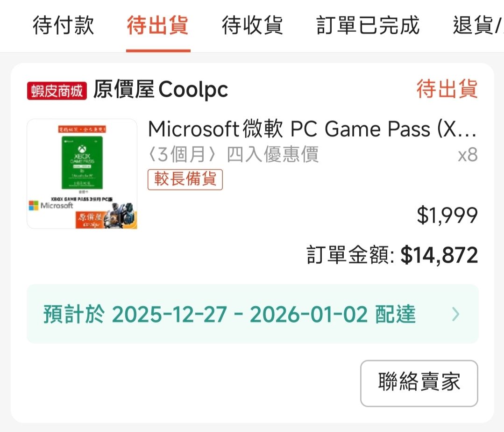Image resolution: width=504 pixels, height=432 pixels.
Task: Tap the red 蝦皮商城 badge
Action: (57, 91)
